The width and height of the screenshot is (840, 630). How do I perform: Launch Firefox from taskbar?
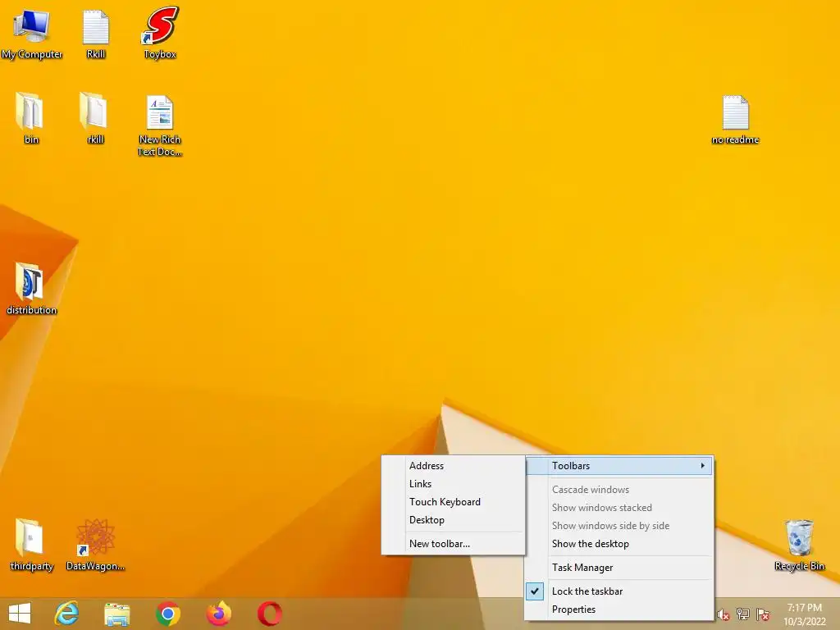point(218,614)
